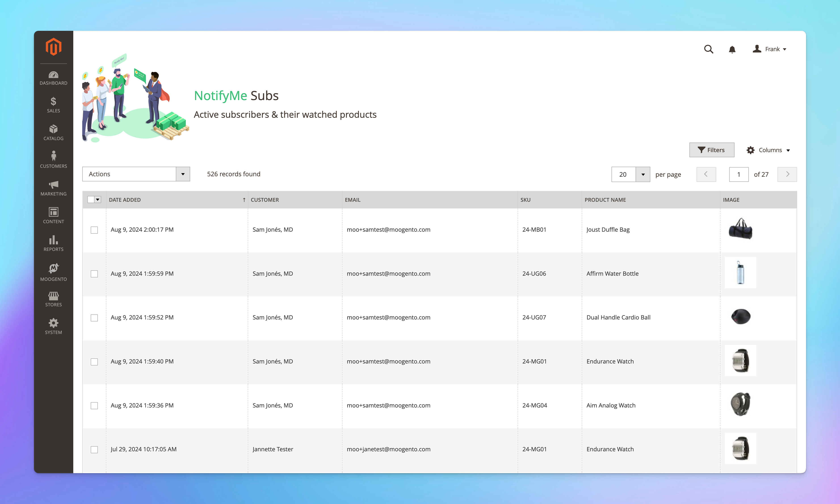This screenshot has height=504, width=840.
Task: Open the Catalog sidebar menu
Action: [x=53, y=133]
